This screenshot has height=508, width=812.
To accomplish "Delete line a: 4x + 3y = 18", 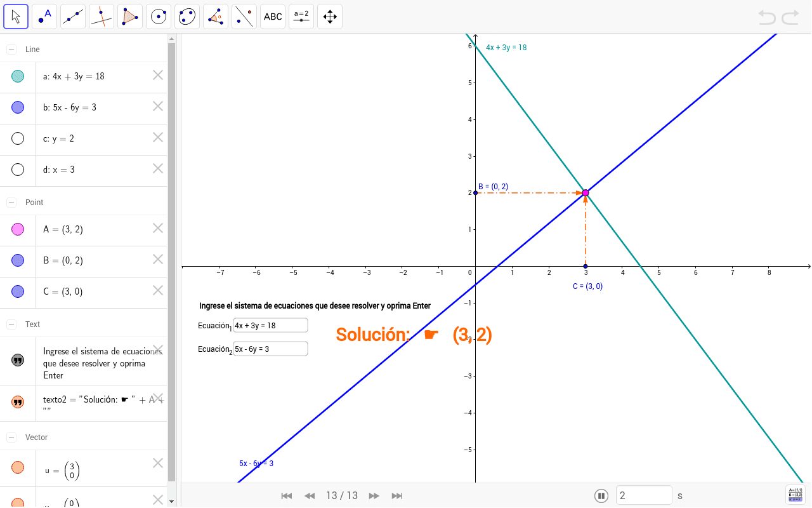I will 158,75.
